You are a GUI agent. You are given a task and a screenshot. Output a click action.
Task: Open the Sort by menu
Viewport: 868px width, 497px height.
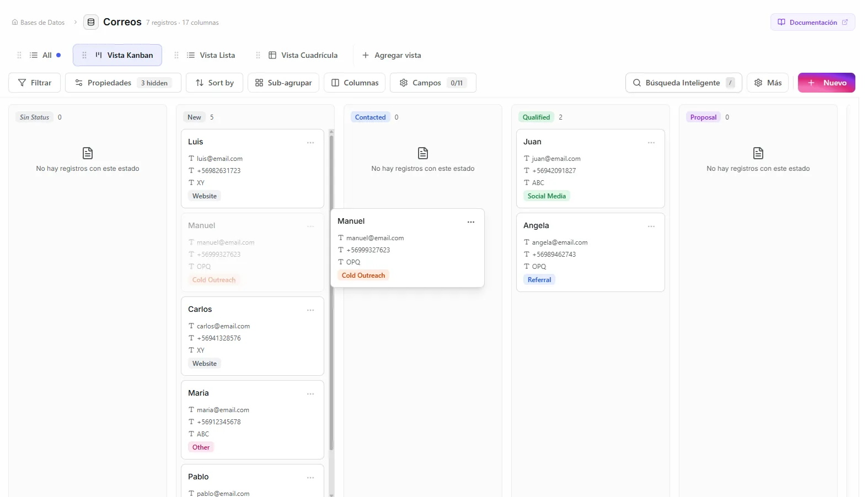pyautogui.click(x=215, y=83)
